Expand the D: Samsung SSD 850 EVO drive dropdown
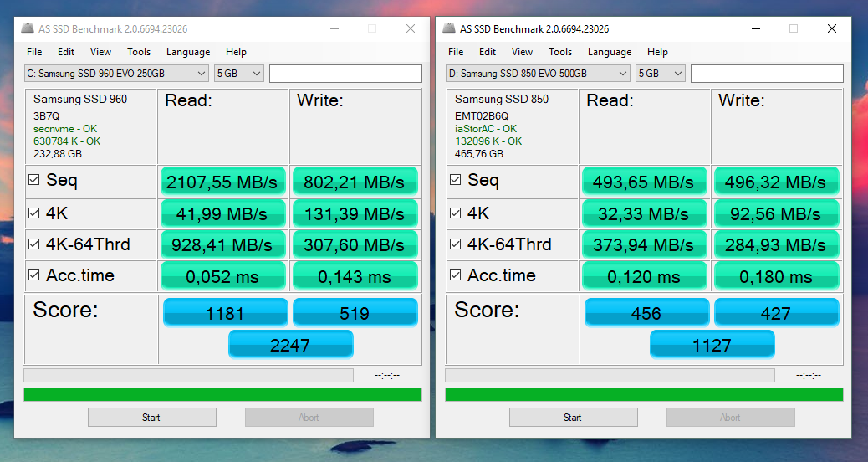This screenshot has height=462, width=868. pyautogui.click(x=539, y=74)
